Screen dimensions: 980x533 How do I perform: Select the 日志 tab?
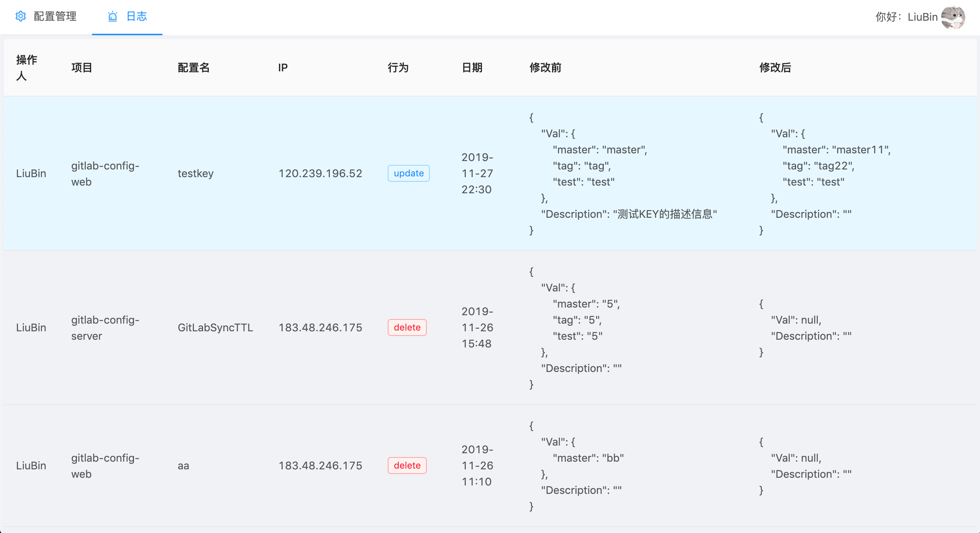click(x=137, y=16)
